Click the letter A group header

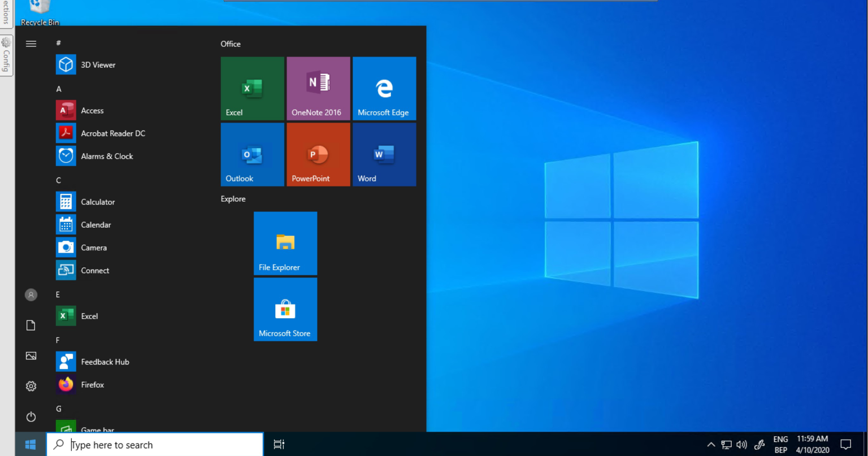click(59, 89)
